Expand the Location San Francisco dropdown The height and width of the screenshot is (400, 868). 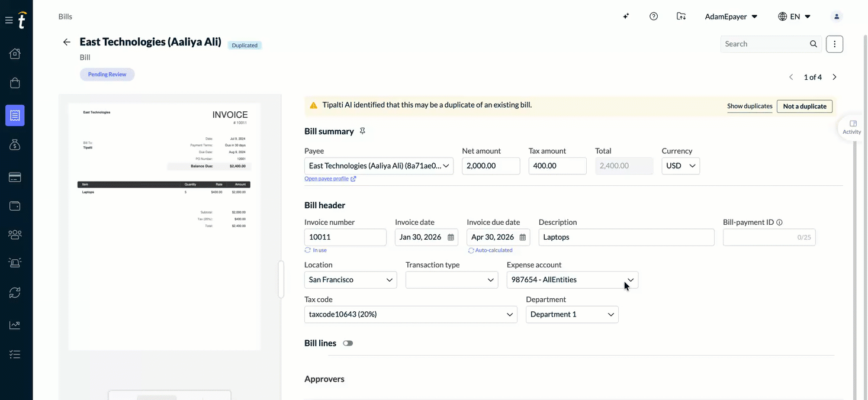[351, 280]
